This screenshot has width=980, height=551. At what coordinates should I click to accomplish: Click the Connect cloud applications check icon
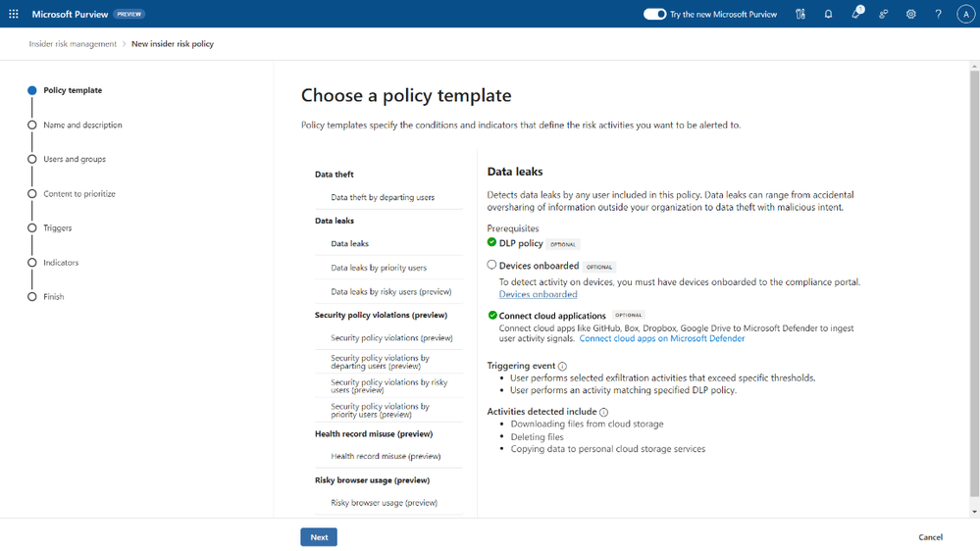point(492,315)
